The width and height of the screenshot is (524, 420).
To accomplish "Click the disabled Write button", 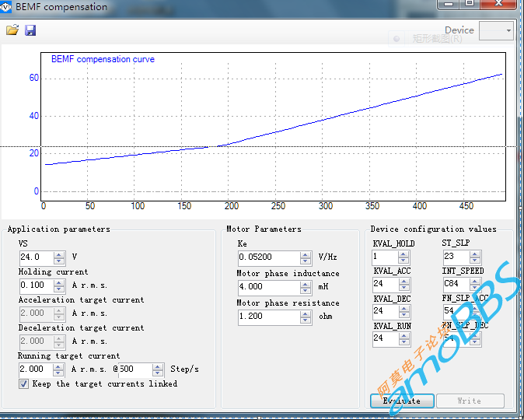I will pos(470,401).
